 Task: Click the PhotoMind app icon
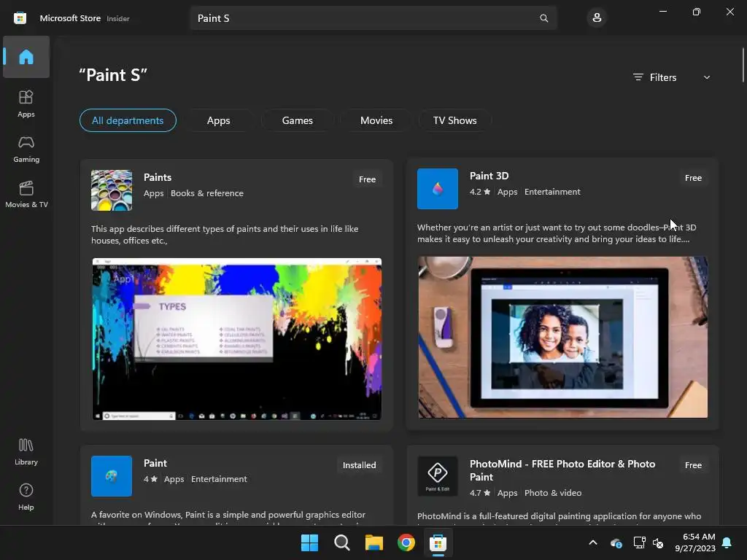438,476
